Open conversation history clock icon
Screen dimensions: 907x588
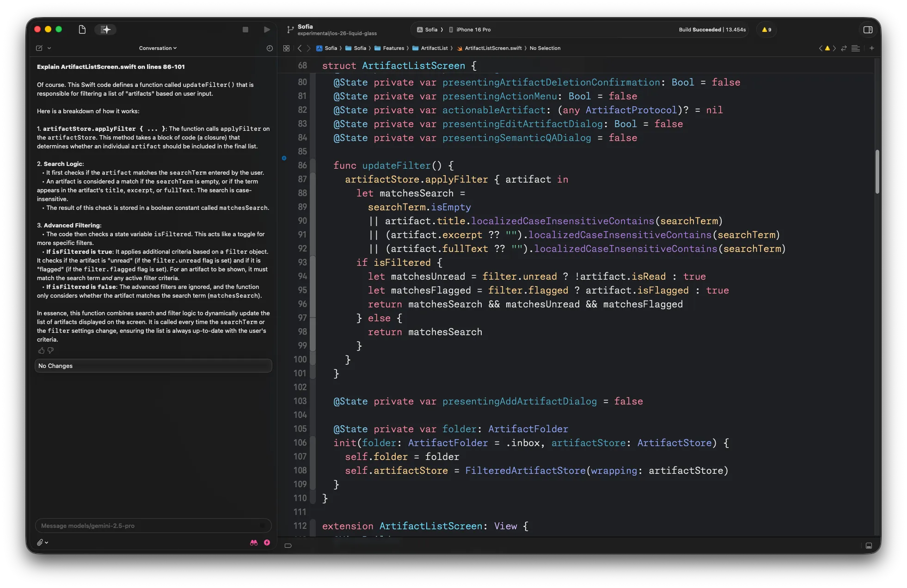click(x=270, y=48)
